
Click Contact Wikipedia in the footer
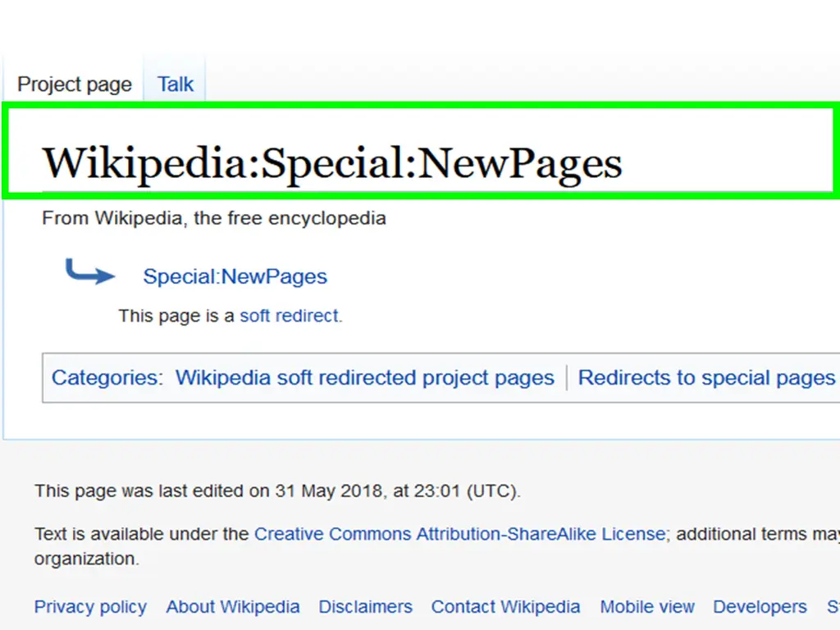point(505,606)
